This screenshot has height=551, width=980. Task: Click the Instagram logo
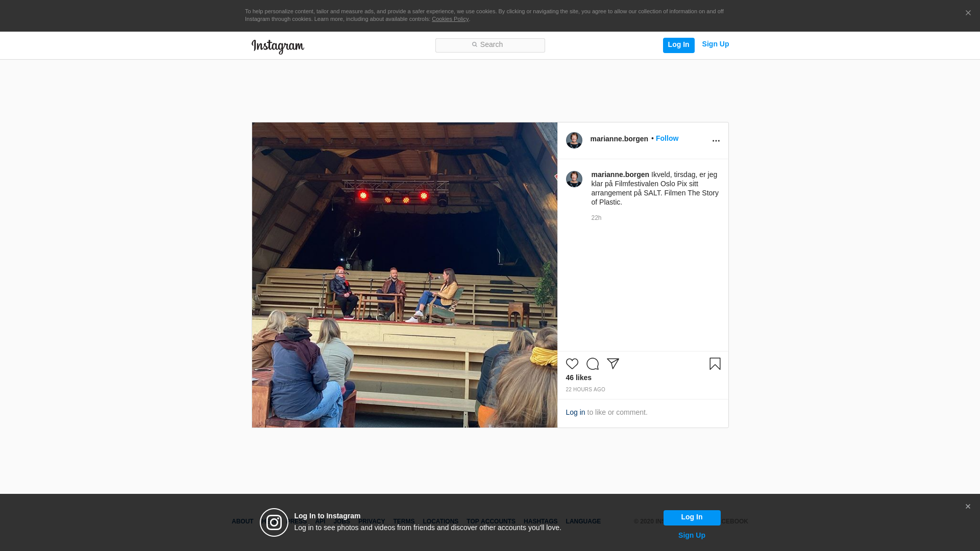[x=278, y=47]
